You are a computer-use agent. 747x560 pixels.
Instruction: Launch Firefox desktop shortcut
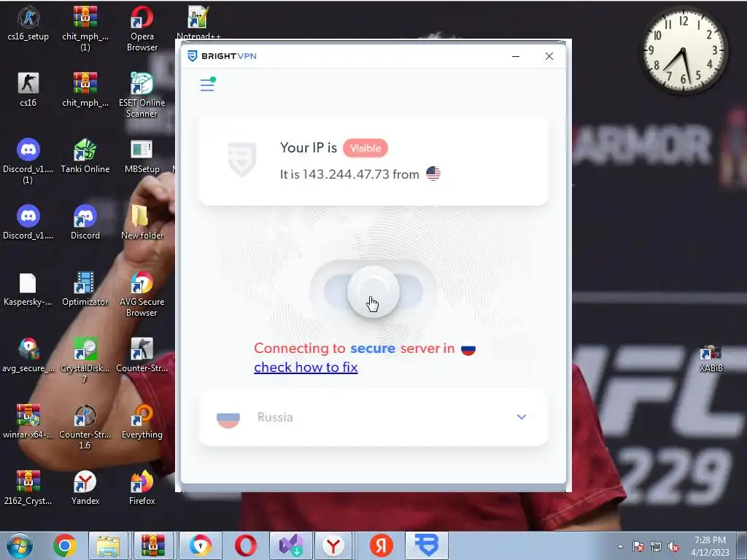[x=142, y=488]
